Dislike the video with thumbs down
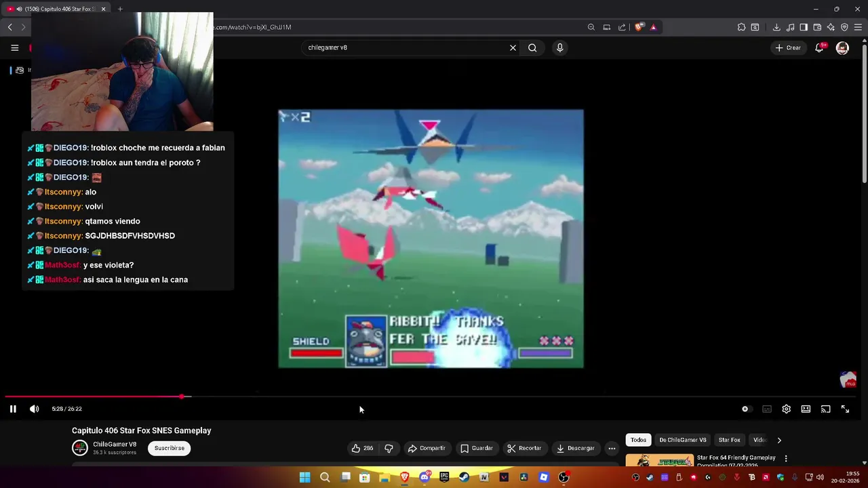868x488 pixels. pos(389,448)
